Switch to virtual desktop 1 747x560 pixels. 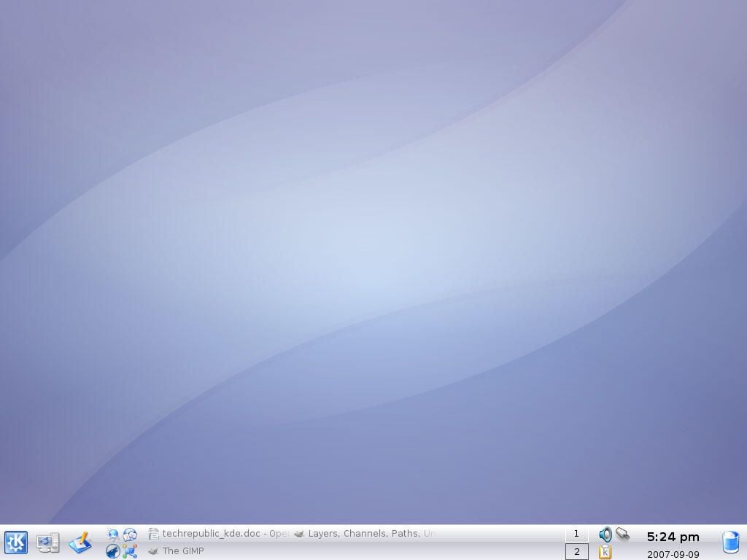[x=576, y=534]
